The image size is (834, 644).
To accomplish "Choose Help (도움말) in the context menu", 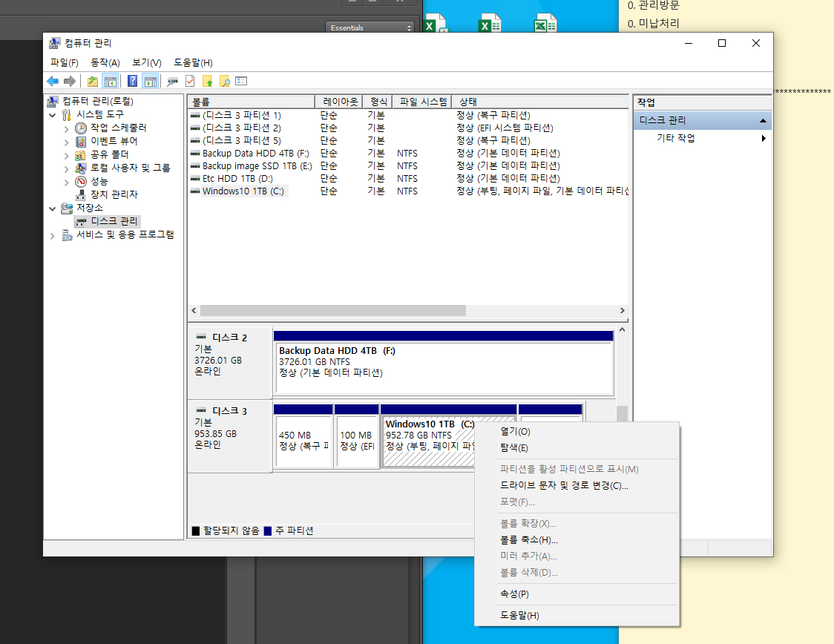I will coord(577,615).
